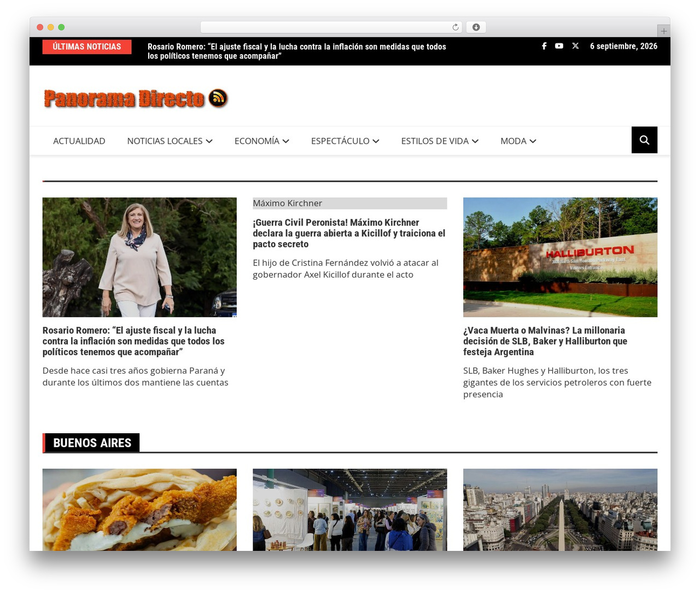Open the Halliburton sign photo thumbnail
This screenshot has width=700, height=593.
(x=560, y=257)
